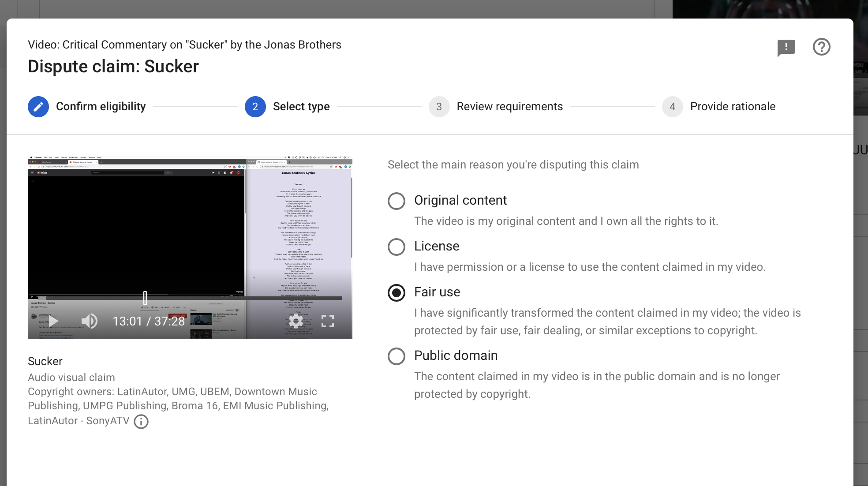868x486 pixels.
Task: Click the video progress bar handle
Action: tap(145, 298)
